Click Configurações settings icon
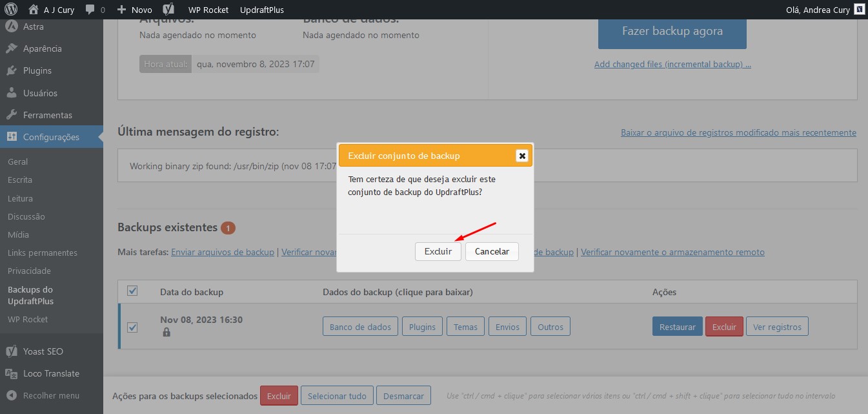Screen dimensions: 868x414 coord(11,137)
